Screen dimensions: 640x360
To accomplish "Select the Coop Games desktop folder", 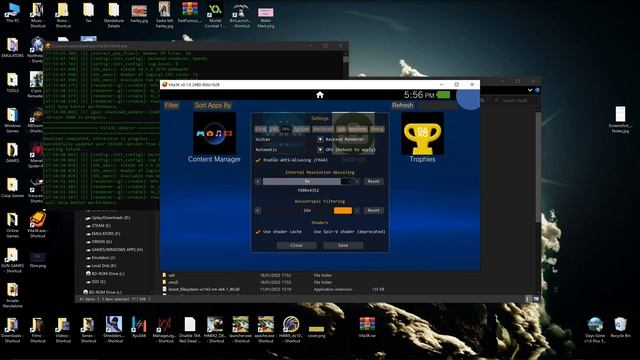I will pos(12,188).
